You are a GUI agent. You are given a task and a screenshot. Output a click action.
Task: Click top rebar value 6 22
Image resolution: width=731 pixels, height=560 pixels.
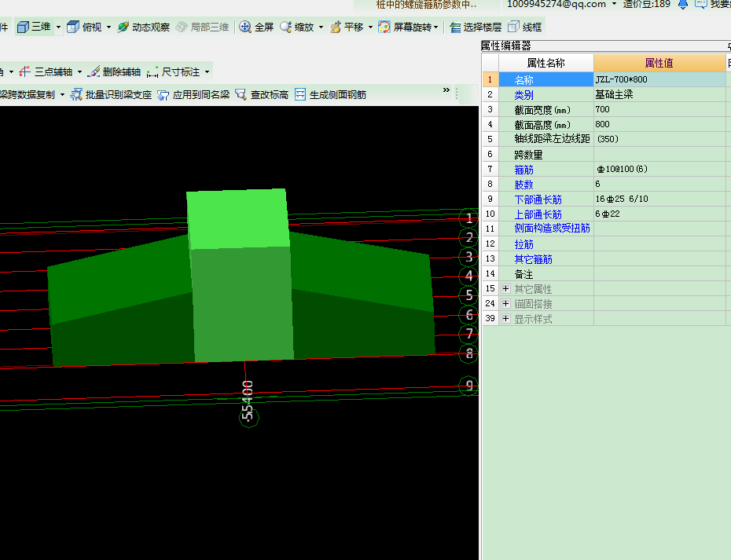click(659, 214)
